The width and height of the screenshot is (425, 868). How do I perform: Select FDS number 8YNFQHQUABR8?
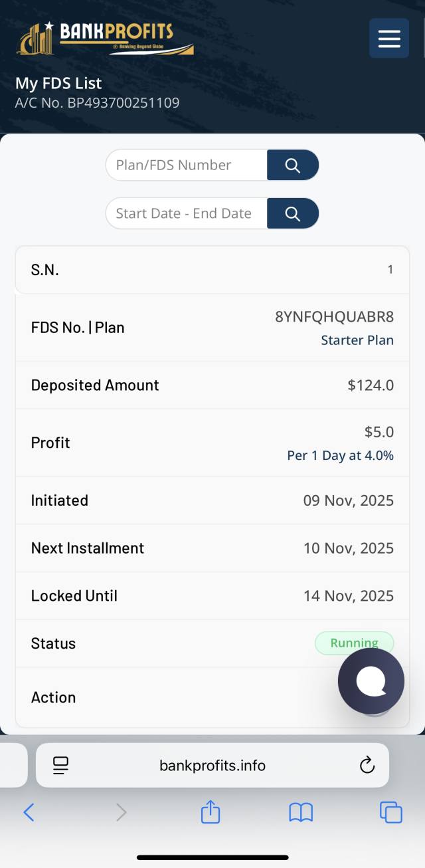(334, 317)
